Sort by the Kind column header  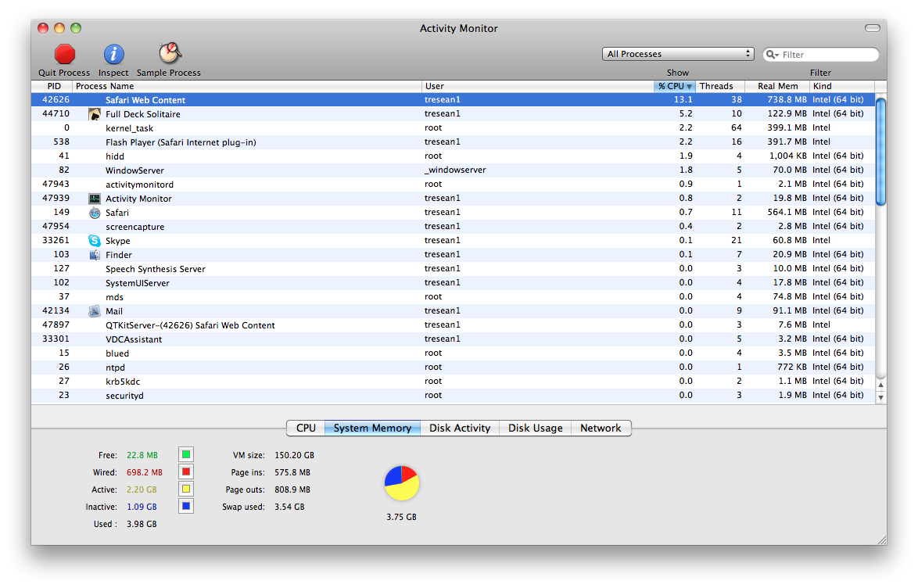tap(842, 86)
